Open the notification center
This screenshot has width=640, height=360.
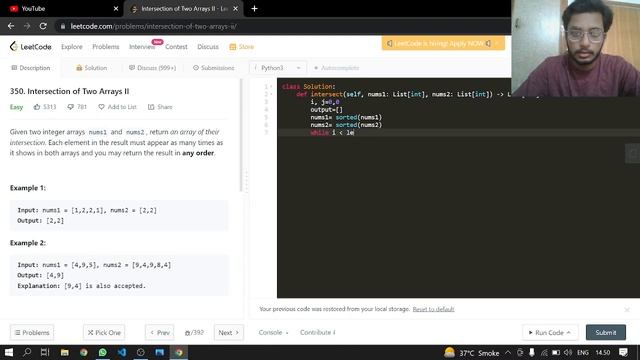click(623, 352)
